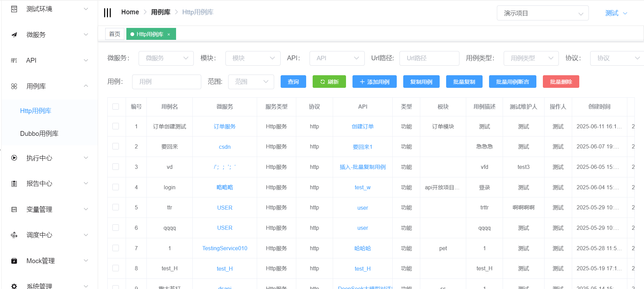Click the 报告中心 clipboard icon
Screen dimensions: 644x289
coord(14,184)
